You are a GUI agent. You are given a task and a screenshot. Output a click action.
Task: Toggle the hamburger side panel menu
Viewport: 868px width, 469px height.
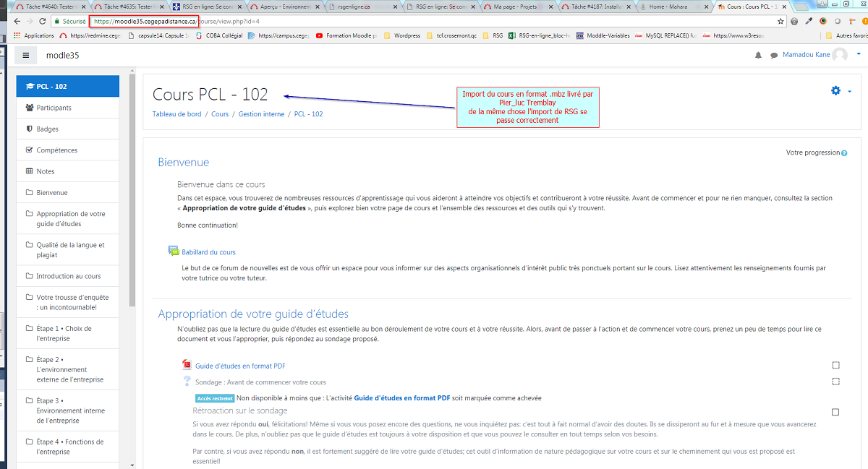[x=26, y=56]
